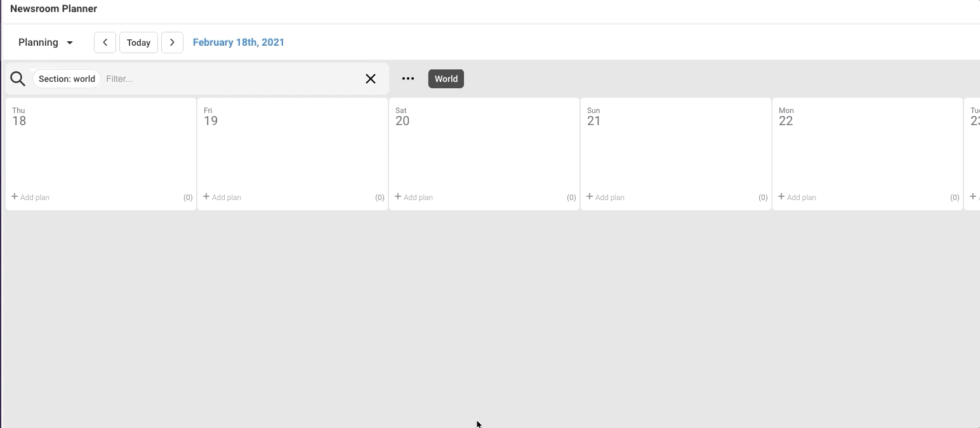Click the Section: world filter chip
This screenshot has height=428, width=980.
67,79
